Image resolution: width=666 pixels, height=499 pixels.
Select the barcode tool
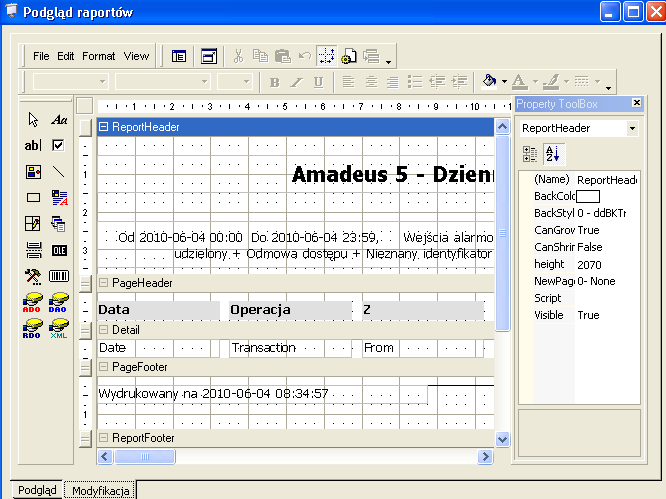(59, 276)
